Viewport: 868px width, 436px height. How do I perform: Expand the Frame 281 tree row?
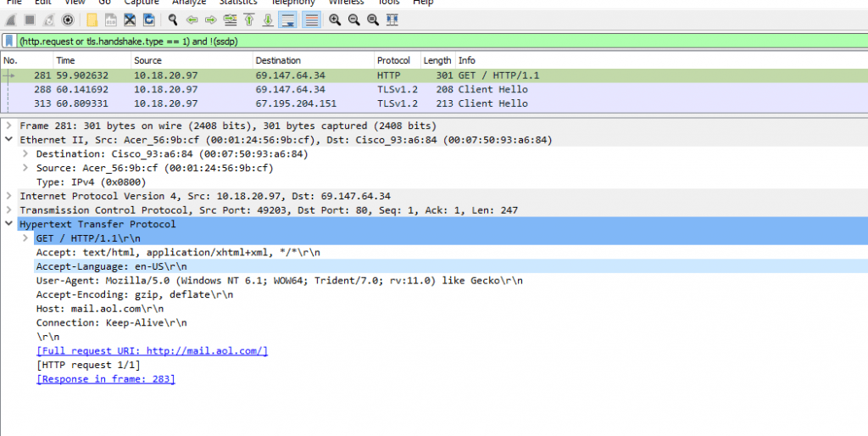tap(9, 126)
